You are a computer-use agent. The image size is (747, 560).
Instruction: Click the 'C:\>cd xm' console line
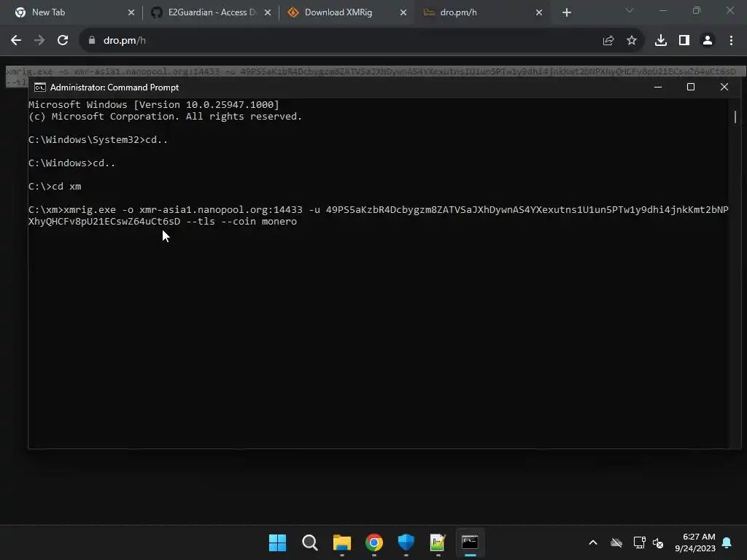point(55,187)
